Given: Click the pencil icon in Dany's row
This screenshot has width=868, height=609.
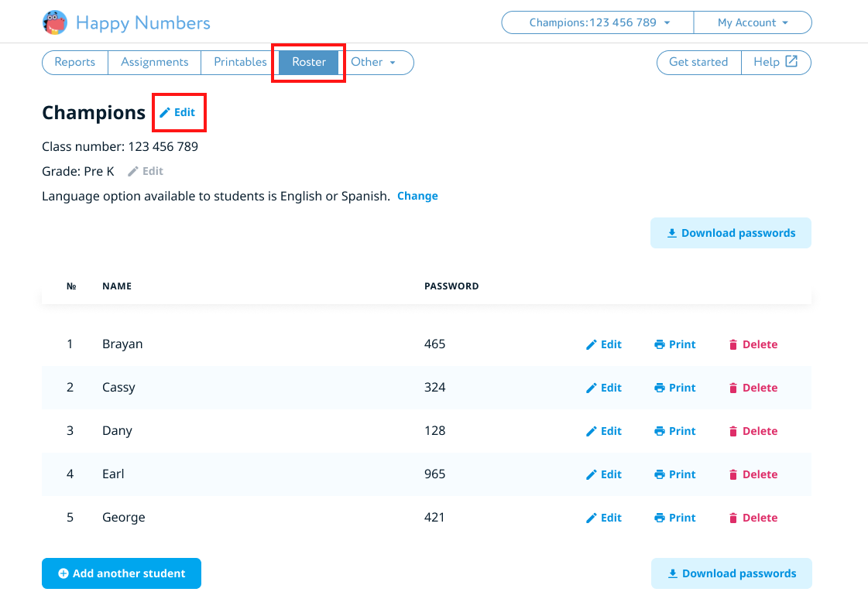Looking at the screenshot, I should click(x=592, y=432).
